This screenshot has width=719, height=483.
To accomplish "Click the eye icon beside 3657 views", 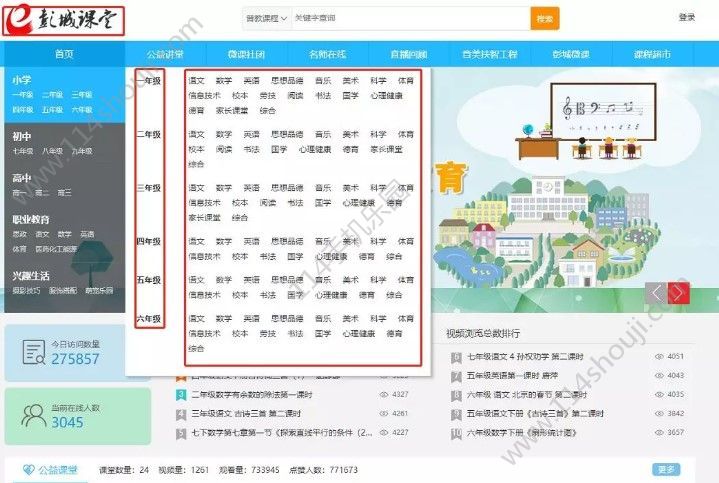I will click(659, 433).
